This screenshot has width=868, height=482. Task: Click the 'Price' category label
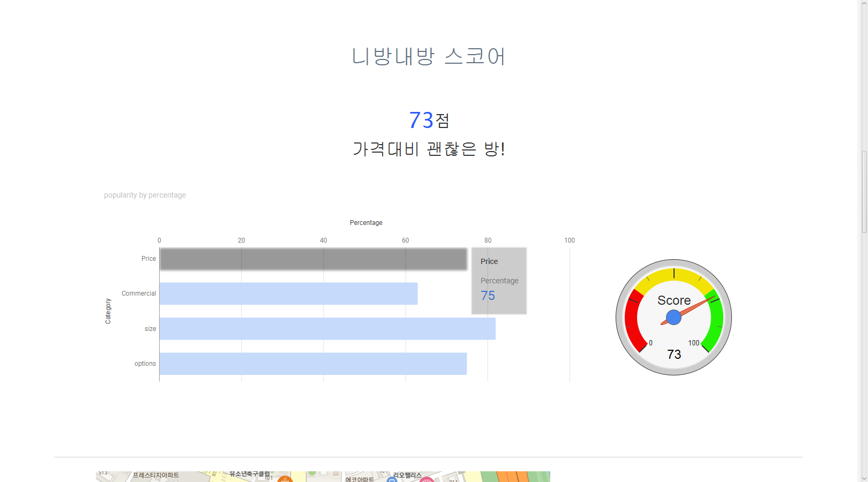(x=148, y=259)
